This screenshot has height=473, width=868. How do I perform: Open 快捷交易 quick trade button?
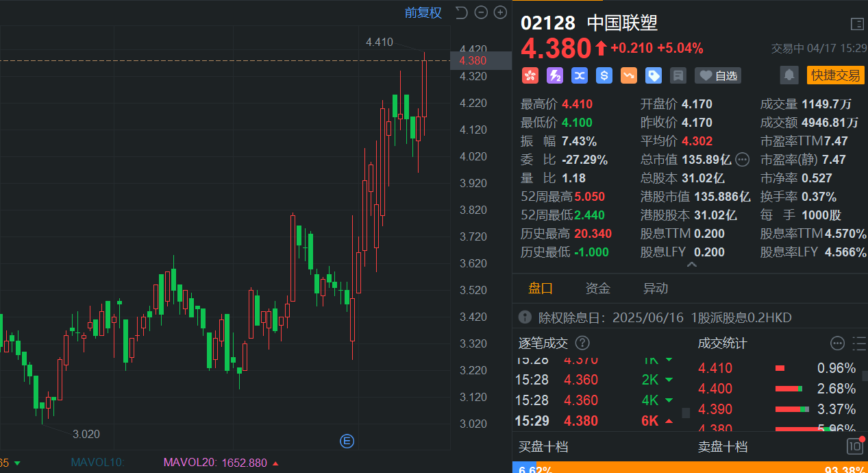click(835, 75)
